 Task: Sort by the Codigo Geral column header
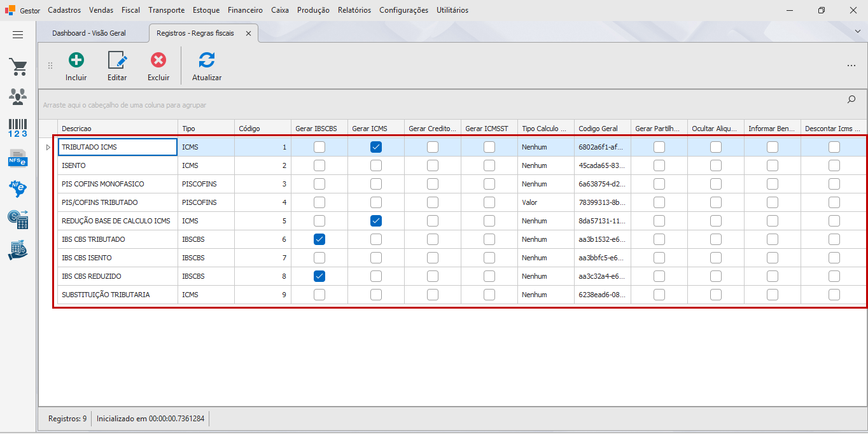coord(603,129)
